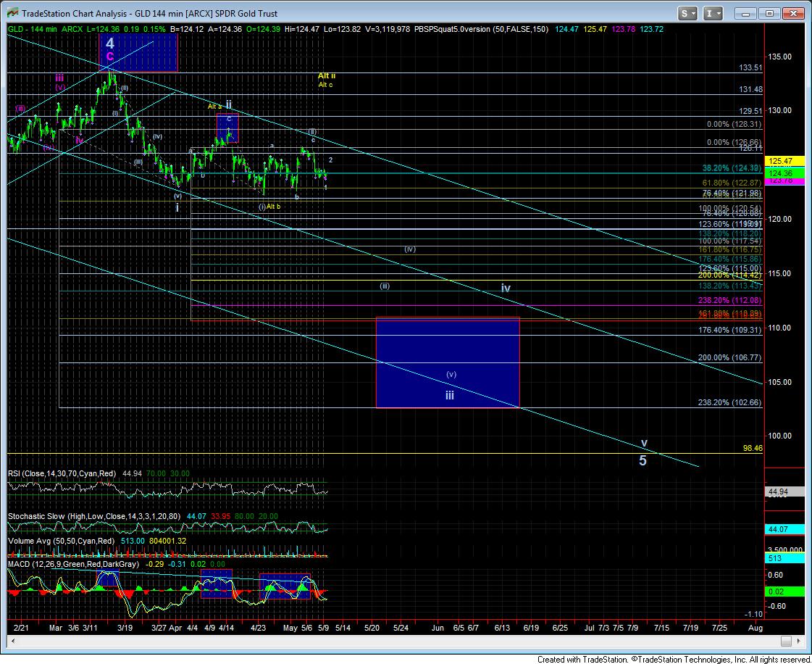This screenshot has height=664, width=812.
Task: Click the TradeStation icon in the title bar
Action: tap(12, 14)
